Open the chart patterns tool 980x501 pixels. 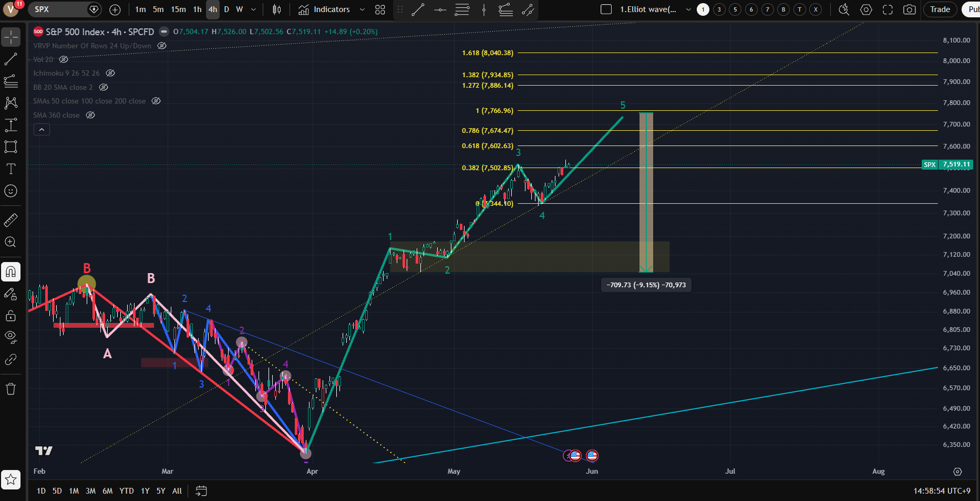tap(11, 103)
